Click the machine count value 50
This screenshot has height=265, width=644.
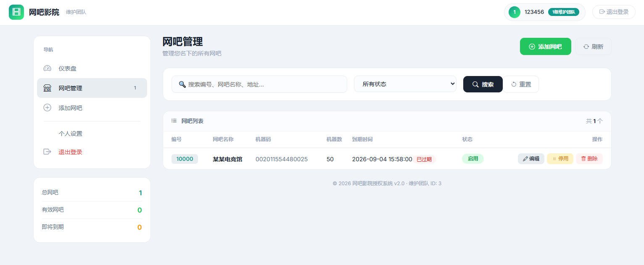coord(330,159)
